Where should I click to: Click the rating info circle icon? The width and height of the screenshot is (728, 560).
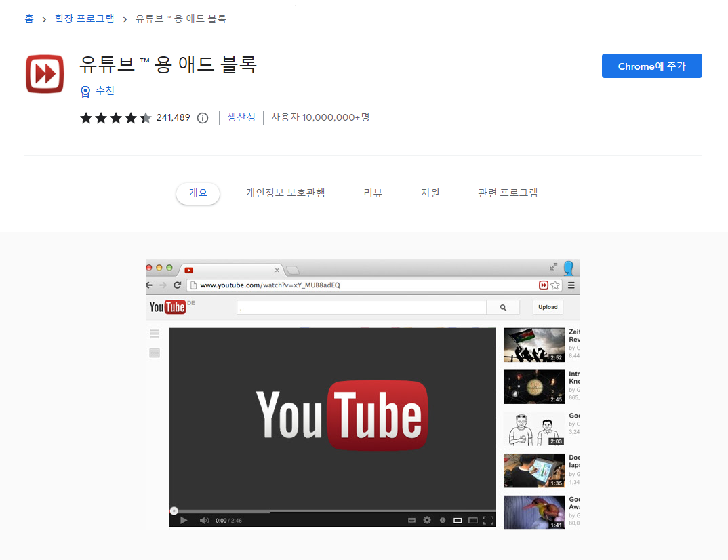coord(203,118)
